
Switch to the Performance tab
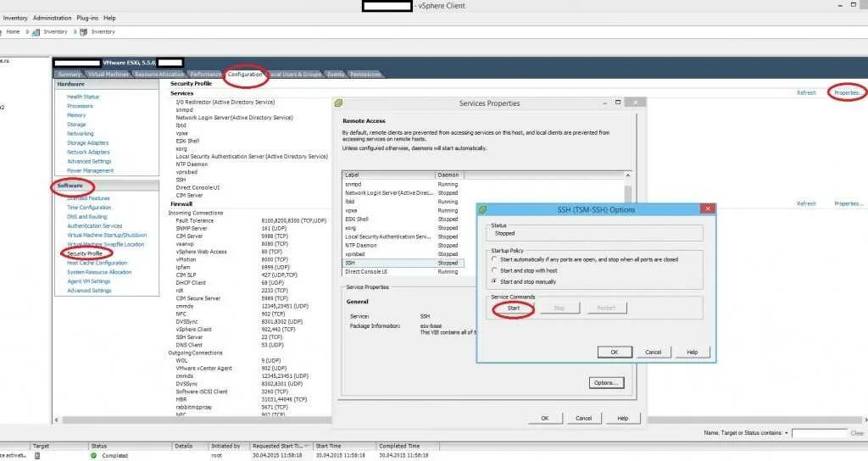point(205,75)
